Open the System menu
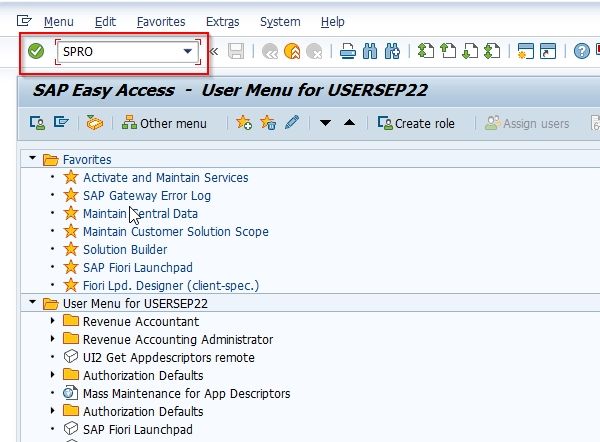The image size is (600, 442). (280, 22)
